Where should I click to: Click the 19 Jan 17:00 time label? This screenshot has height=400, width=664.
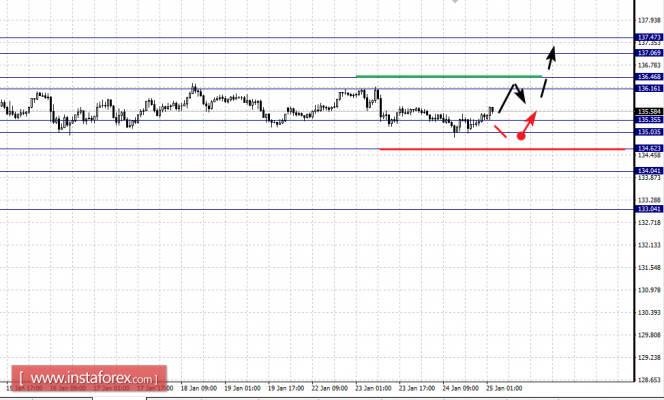coord(286,388)
